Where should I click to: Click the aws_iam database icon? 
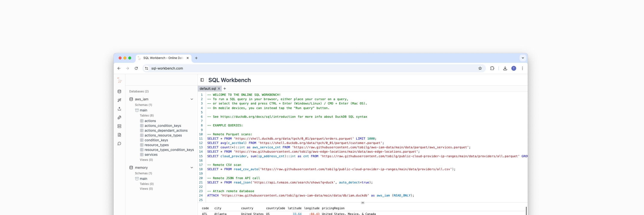point(131,99)
